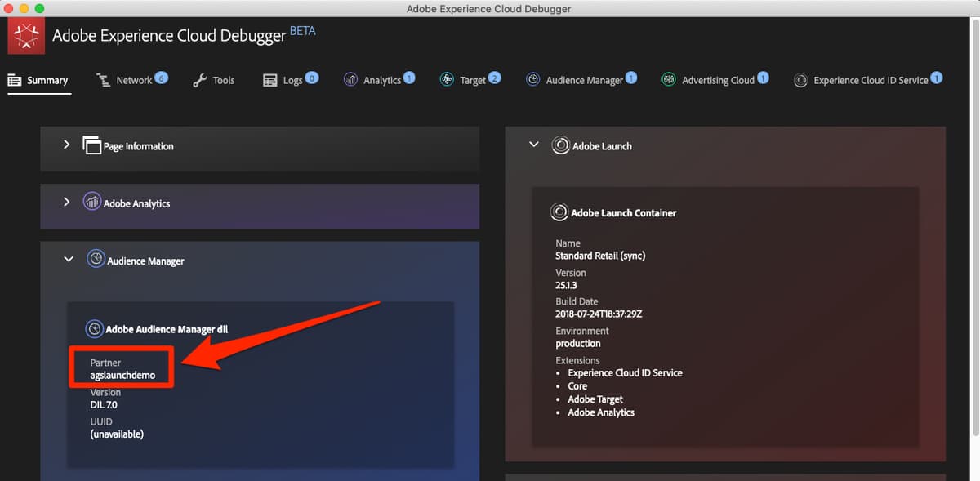Viewport: 980px width, 481px height.
Task: Click the Analytics pie chart icon
Action: point(351,79)
